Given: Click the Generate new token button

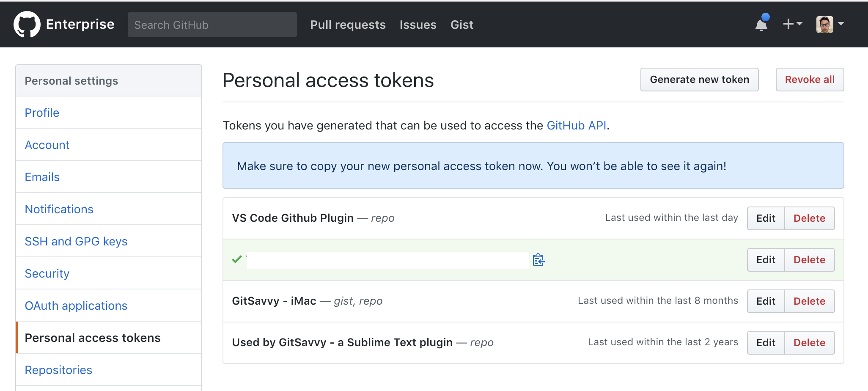Looking at the screenshot, I should [x=699, y=79].
